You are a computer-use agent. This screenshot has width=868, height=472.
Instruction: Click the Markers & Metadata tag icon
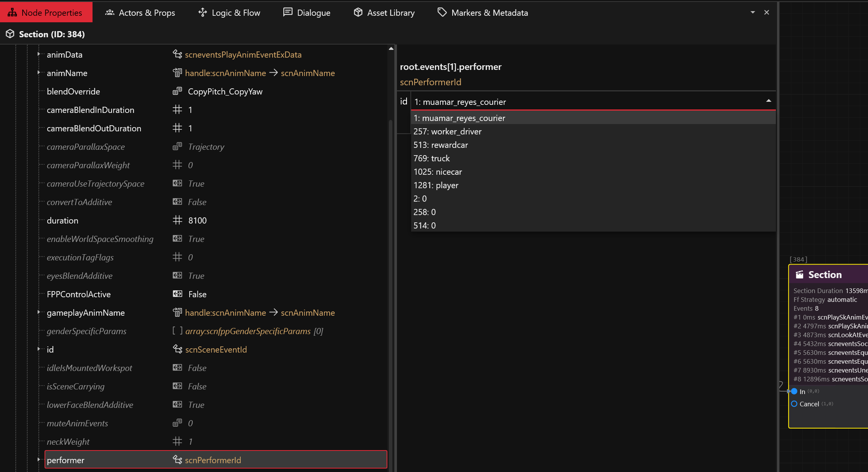[x=442, y=13]
